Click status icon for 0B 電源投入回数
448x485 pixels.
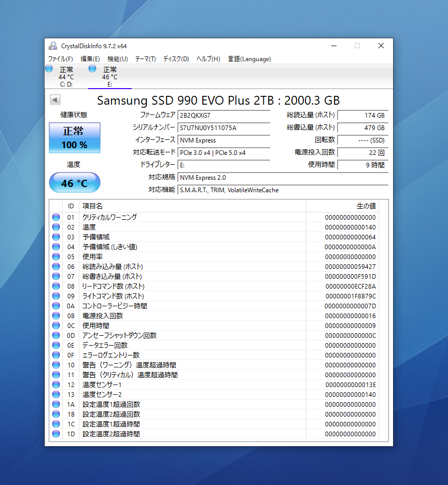click(56, 316)
